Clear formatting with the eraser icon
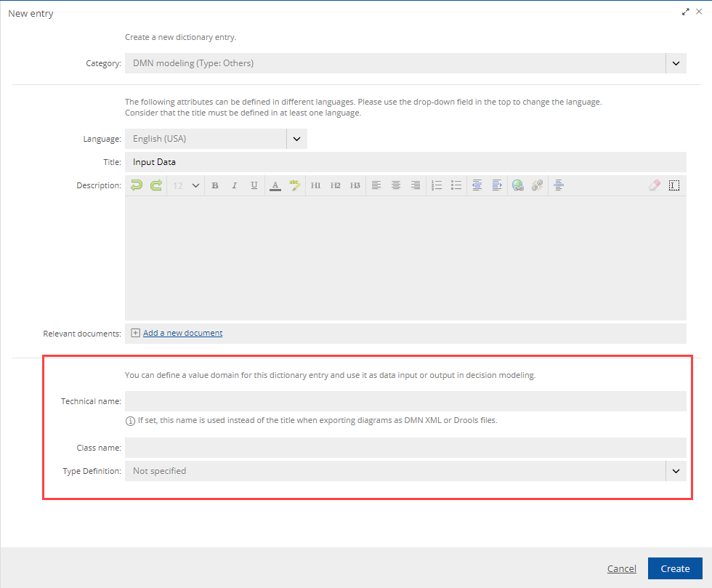The image size is (712, 588). coord(654,185)
